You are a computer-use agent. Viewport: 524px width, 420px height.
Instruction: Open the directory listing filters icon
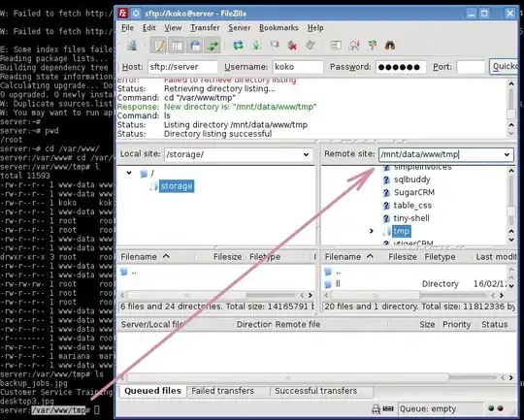(x=336, y=46)
